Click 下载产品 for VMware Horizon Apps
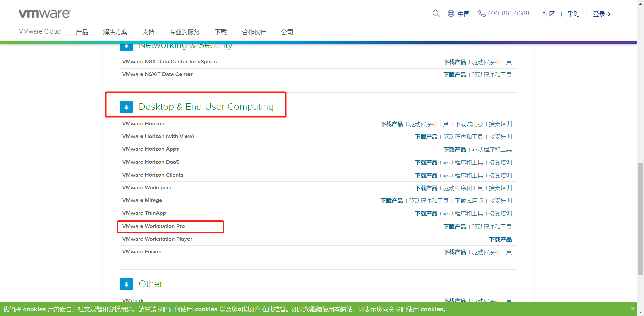 454,149
